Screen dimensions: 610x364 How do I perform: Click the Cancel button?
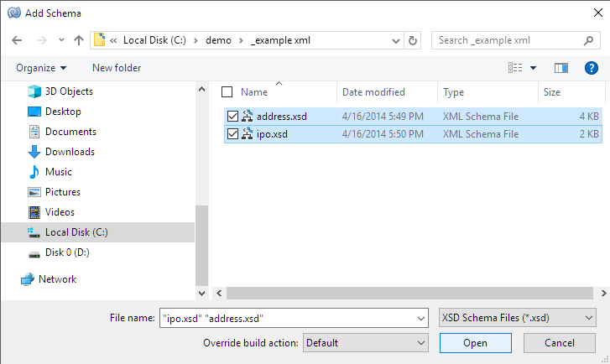click(x=559, y=343)
